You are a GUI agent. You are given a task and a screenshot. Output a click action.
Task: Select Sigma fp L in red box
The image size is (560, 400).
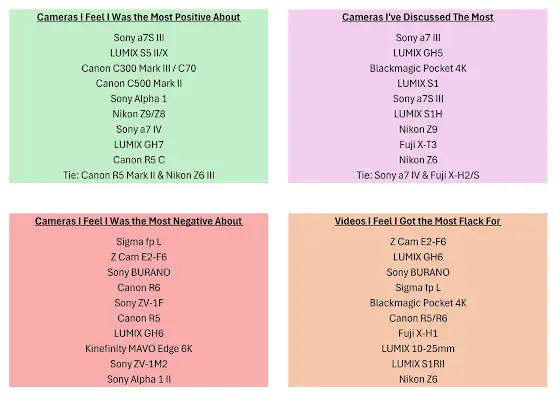[x=139, y=242]
